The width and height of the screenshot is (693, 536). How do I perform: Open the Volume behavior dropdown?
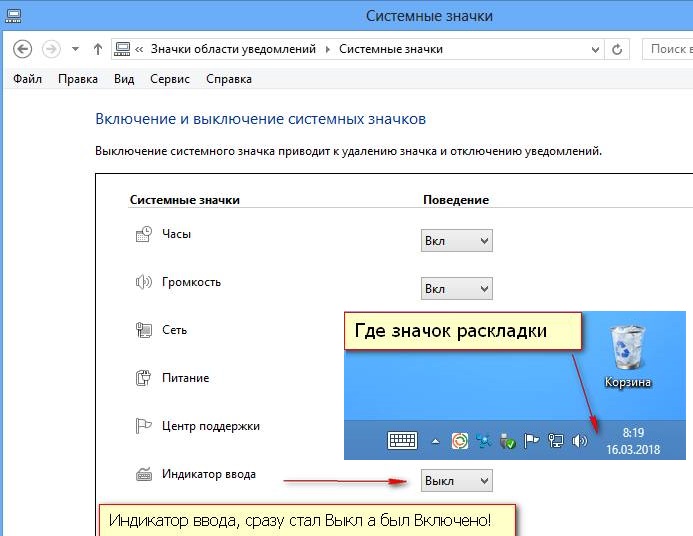pos(457,289)
